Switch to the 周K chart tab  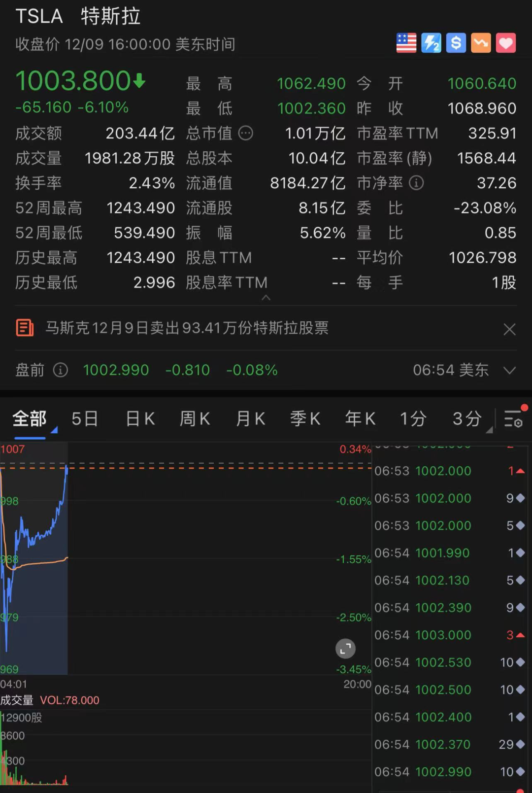[195, 418]
